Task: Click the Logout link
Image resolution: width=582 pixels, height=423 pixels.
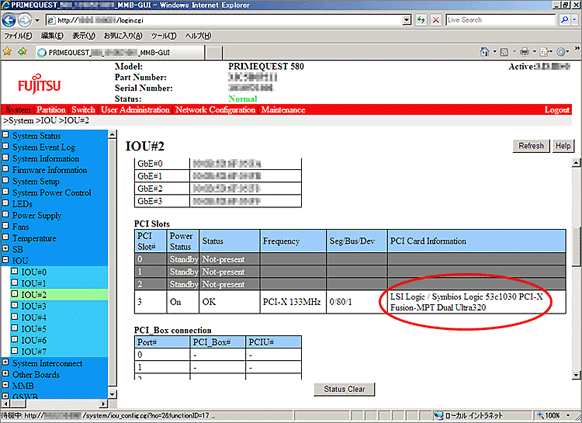Action: [557, 109]
